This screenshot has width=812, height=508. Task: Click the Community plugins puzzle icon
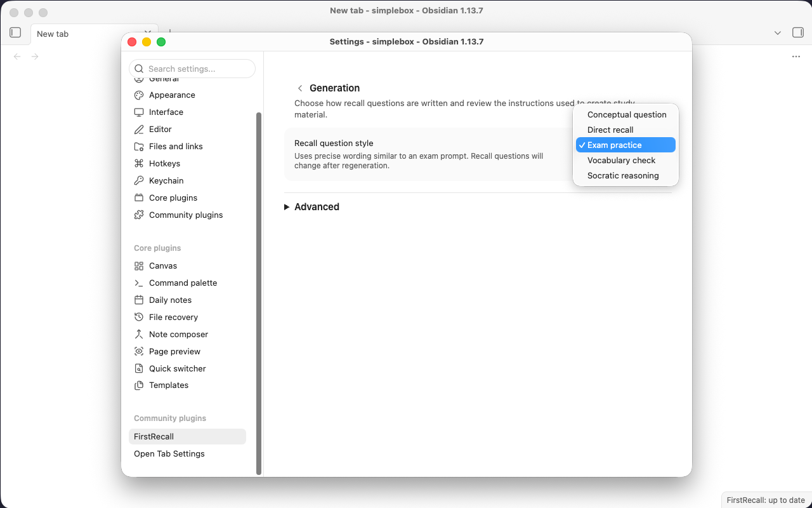click(139, 215)
